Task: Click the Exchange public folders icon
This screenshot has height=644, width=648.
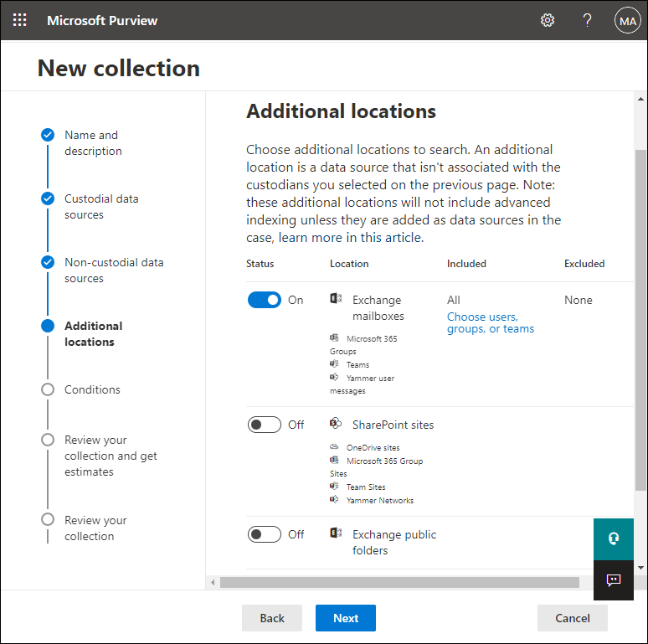Action: (336, 533)
